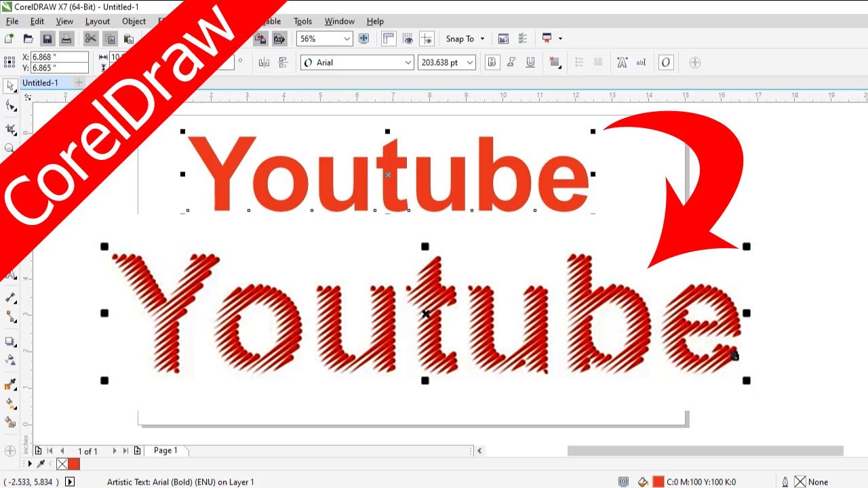Click the Edit Text ab| icon
Image resolution: width=868 pixels, height=488 pixels.
(x=641, y=62)
